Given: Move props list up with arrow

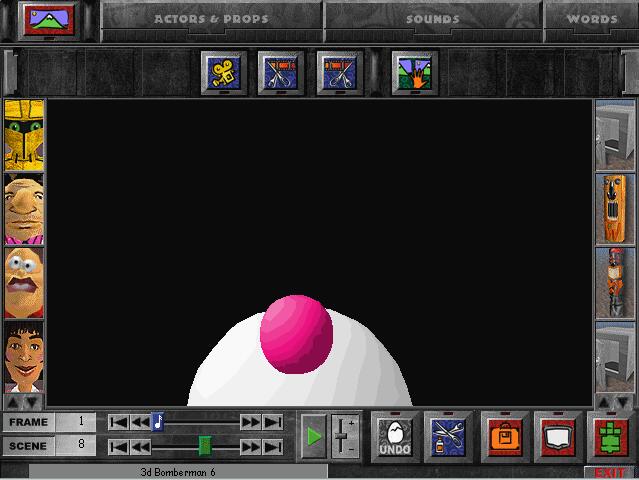Looking at the screenshot, I should [604, 403].
